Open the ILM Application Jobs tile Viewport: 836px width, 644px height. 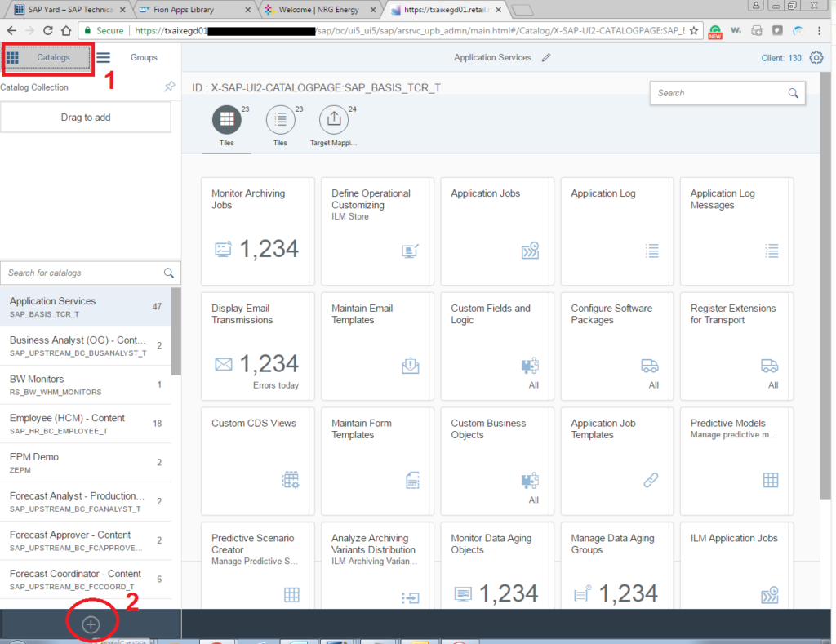point(736,566)
